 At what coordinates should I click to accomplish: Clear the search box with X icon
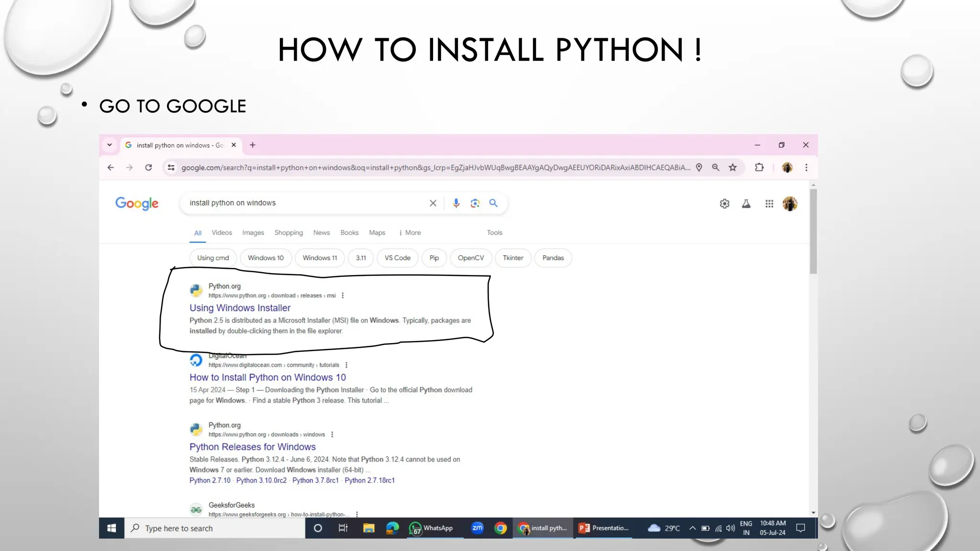pyautogui.click(x=433, y=203)
